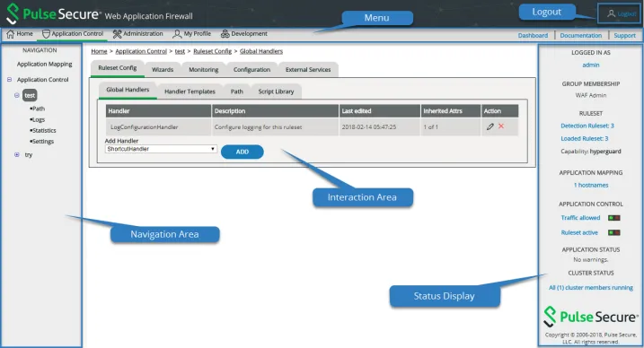
Task: Click the Logout link text
Action: tap(626, 14)
